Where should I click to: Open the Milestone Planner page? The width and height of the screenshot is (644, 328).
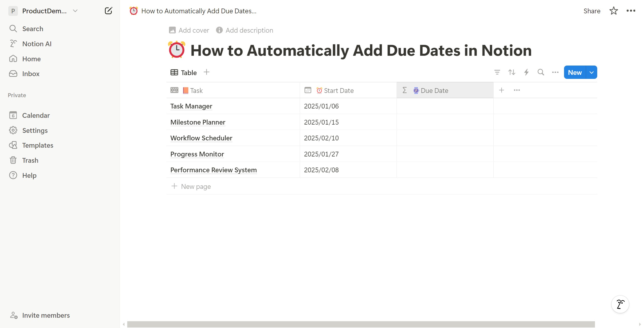198,122
